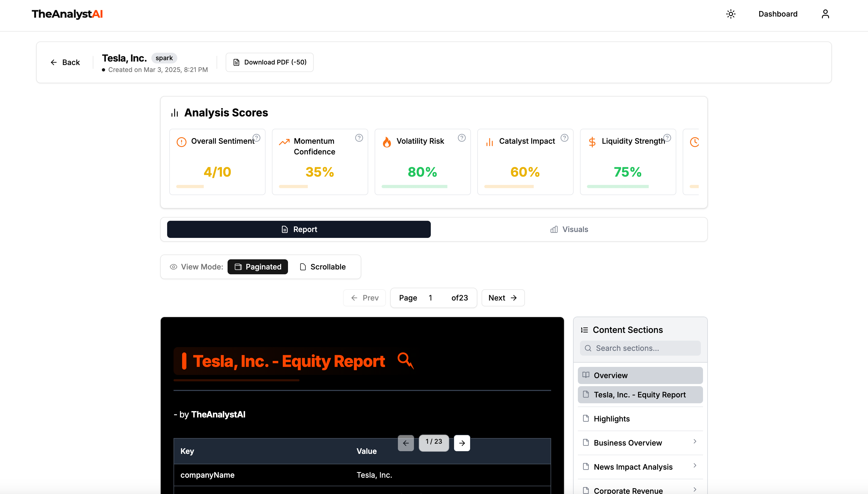The image size is (868, 494).
Task: Go to next page with floating right arrow
Action: (462, 443)
